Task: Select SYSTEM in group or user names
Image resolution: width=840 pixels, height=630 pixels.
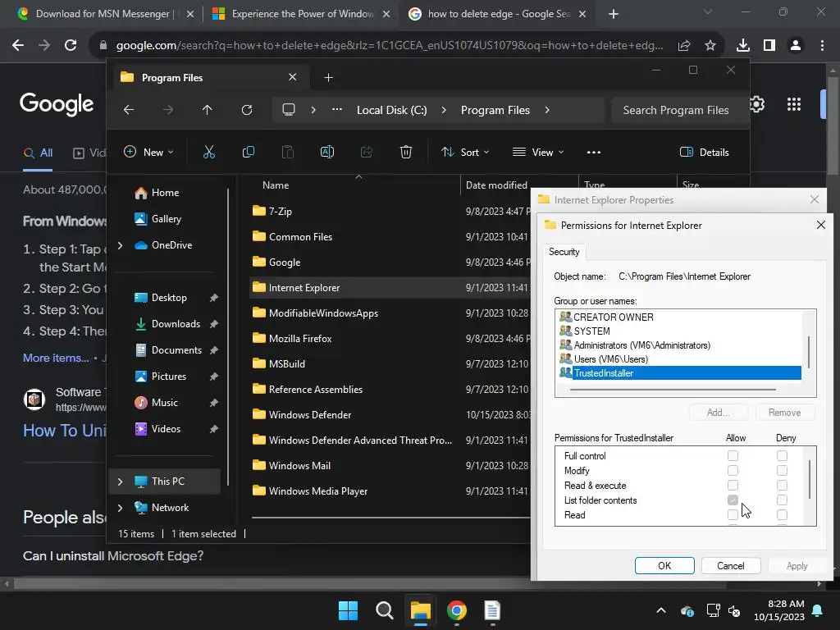Action: pos(591,331)
